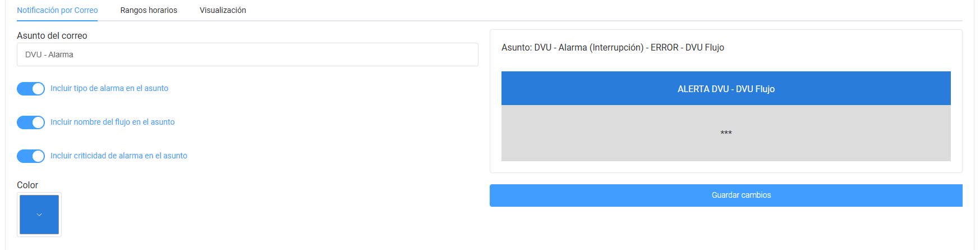Switch to the Rangos horarios tab
The image size is (980, 250).
click(x=149, y=10)
